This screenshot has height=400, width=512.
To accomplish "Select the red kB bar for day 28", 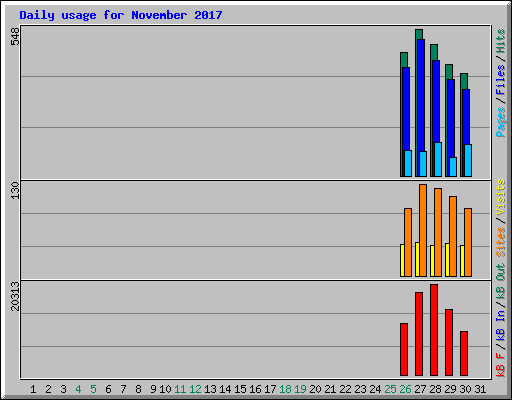I will [x=434, y=330].
